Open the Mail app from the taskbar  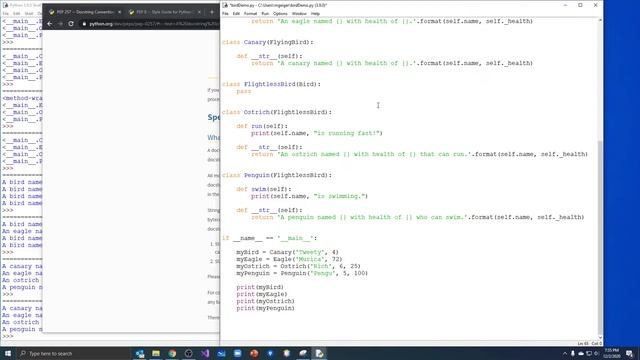click(221, 353)
